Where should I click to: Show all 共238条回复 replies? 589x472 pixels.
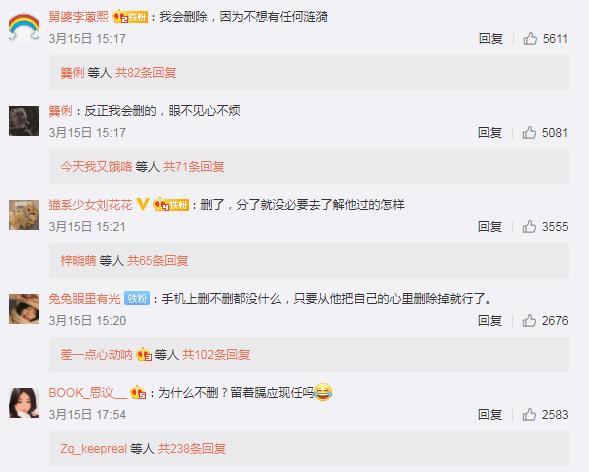[192, 448]
